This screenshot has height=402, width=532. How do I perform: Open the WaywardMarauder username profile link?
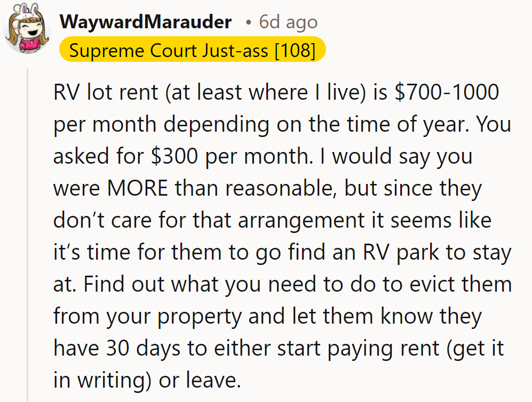146,22
